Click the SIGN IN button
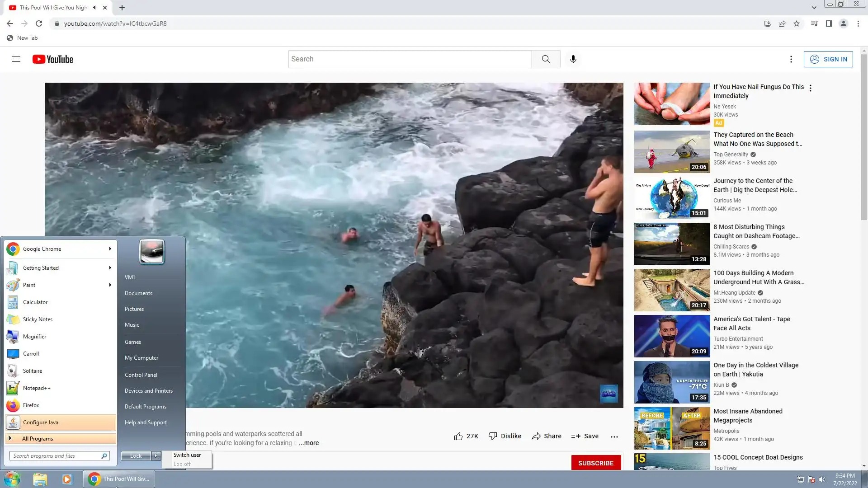868x488 pixels. pyautogui.click(x=828, y=59)
